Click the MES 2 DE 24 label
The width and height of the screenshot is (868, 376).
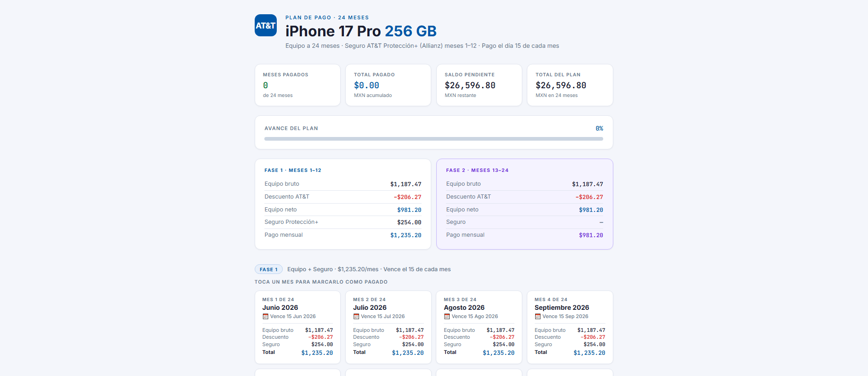369,299
